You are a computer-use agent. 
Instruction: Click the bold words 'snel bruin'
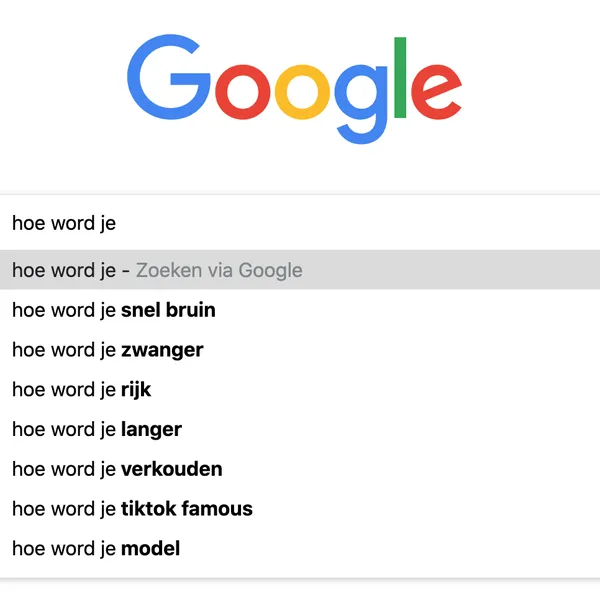[168, 310]
